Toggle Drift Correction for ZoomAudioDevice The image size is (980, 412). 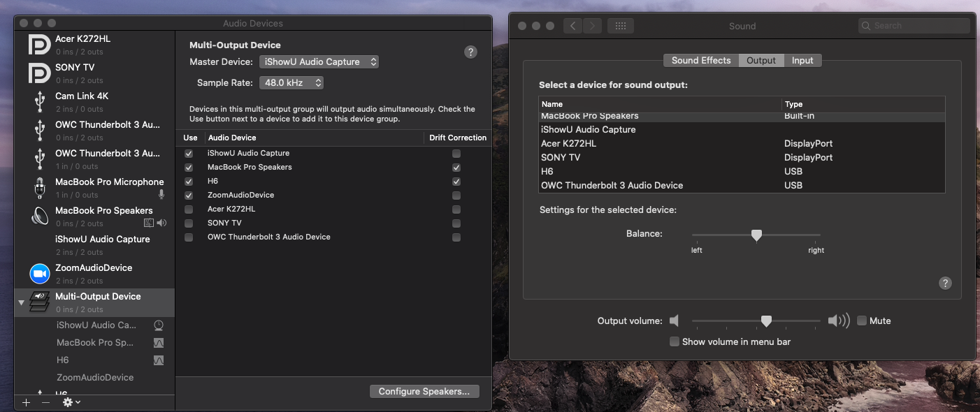[456, 195]
